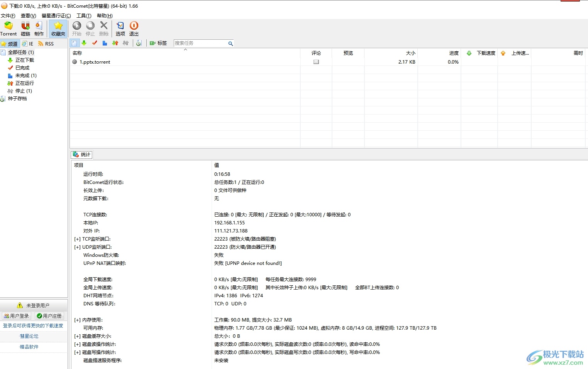The height and width of the screenshot is (369, 588).
Task: Click the search tasks (搜索任务) field
Action: click(200, 43)
